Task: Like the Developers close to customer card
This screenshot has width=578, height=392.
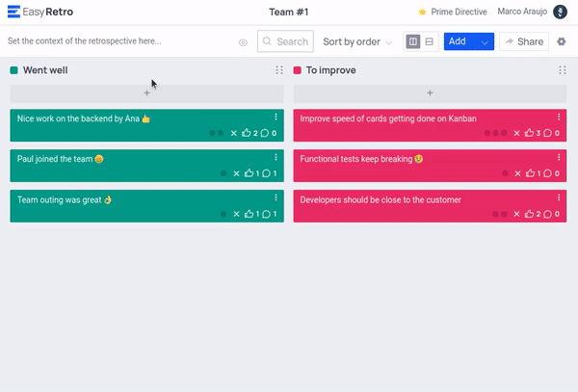Action: pos(529,214)
